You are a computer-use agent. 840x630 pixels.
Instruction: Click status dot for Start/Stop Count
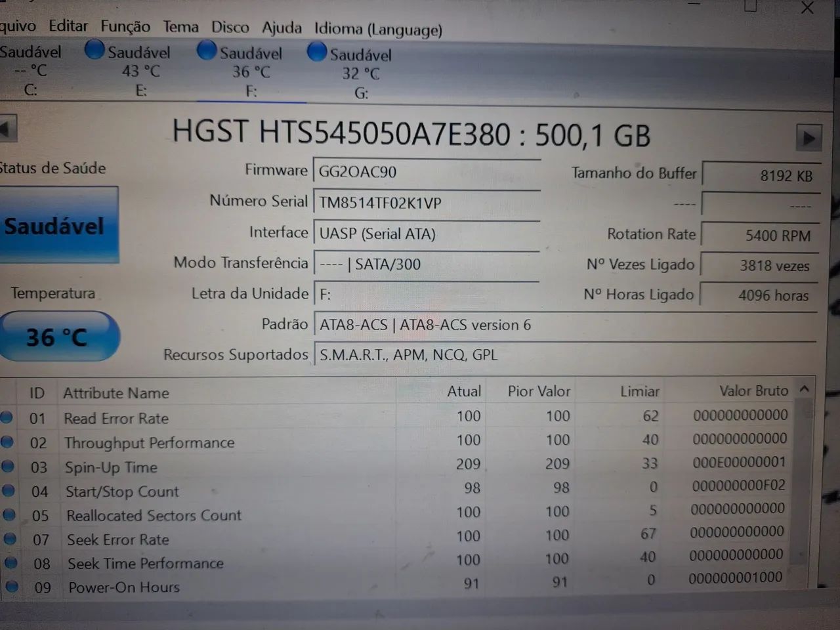click(x=9, y=490)
